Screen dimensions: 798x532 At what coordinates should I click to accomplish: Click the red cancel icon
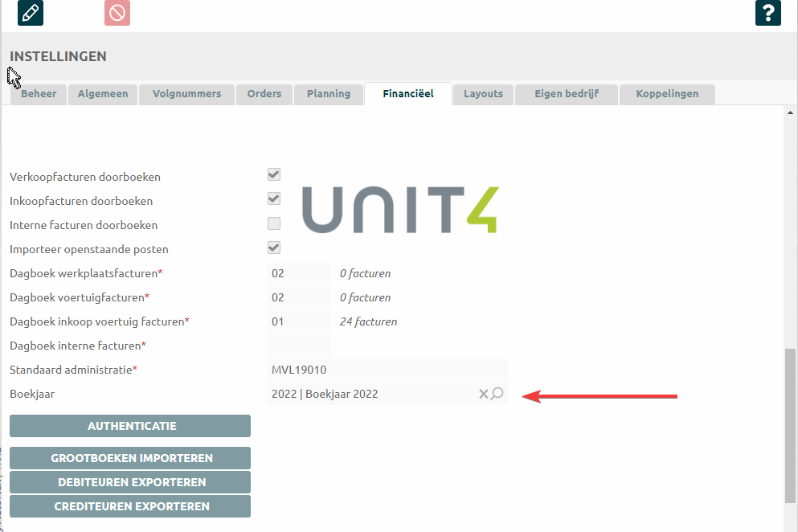(x=117, y=13)
